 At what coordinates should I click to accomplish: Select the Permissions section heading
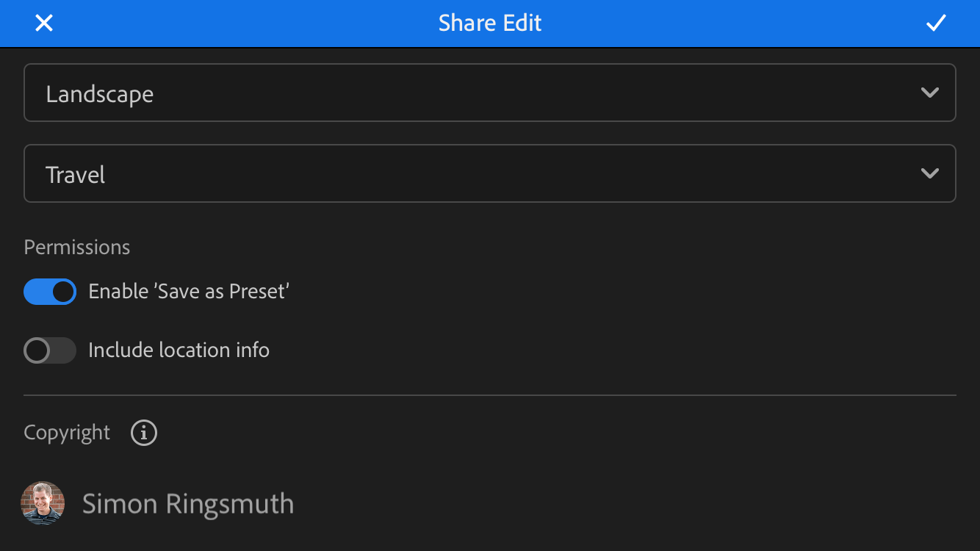[76, 247]
